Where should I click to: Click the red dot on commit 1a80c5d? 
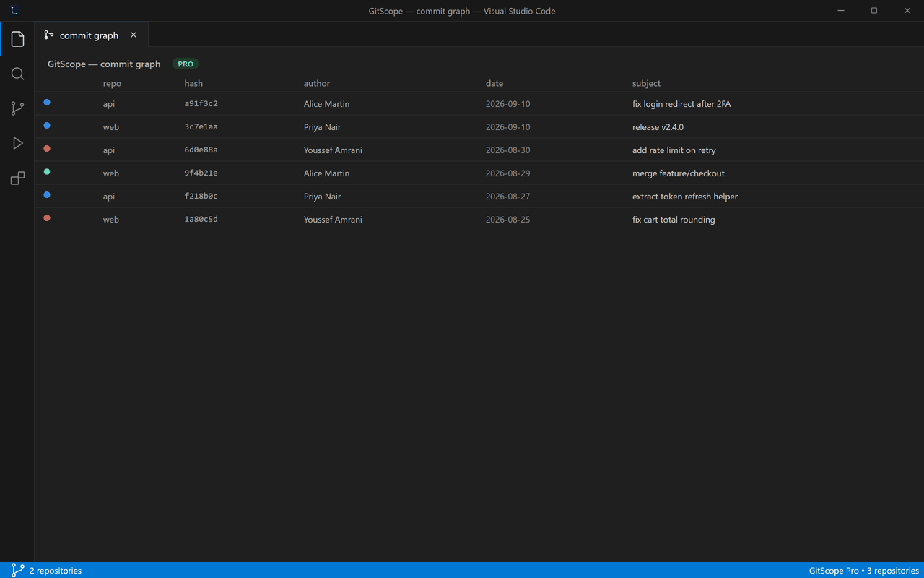tap(47, 218)
